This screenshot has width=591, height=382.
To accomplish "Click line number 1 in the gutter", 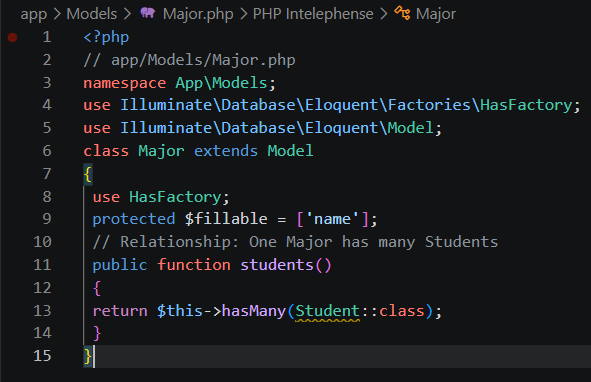I will click(47, 37).
